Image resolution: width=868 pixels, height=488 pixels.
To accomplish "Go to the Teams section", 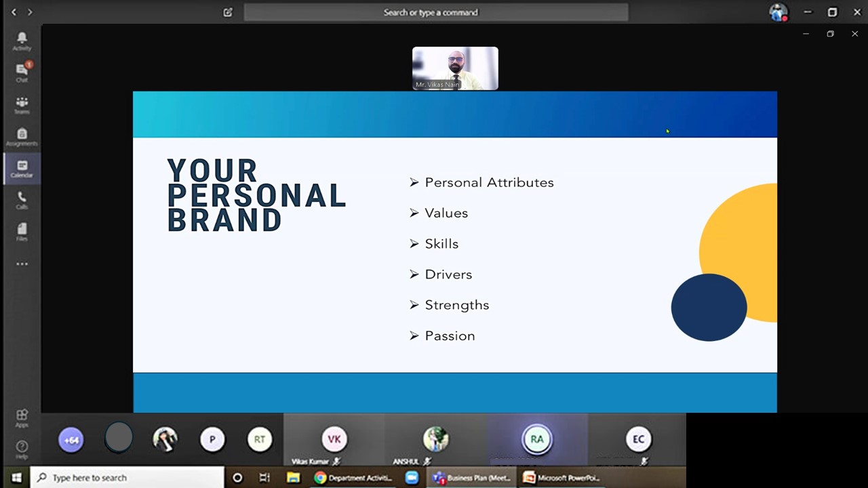I will coord(22,104).
